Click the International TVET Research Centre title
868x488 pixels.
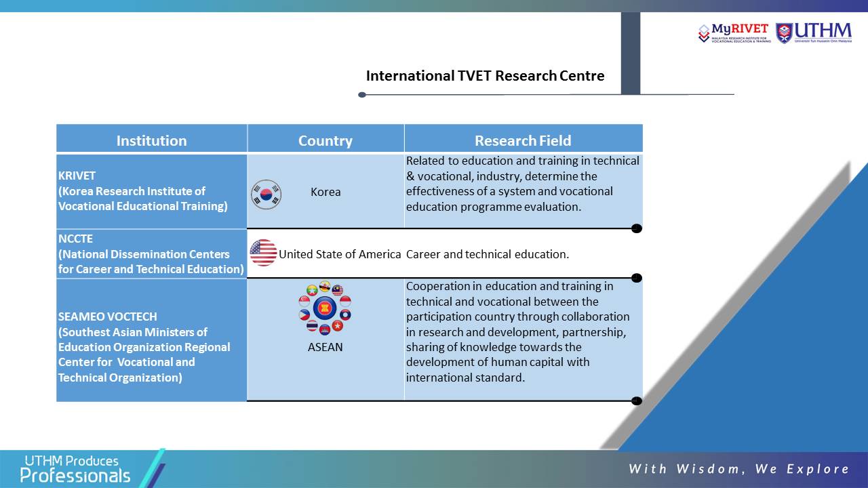(x=485, y=75)
